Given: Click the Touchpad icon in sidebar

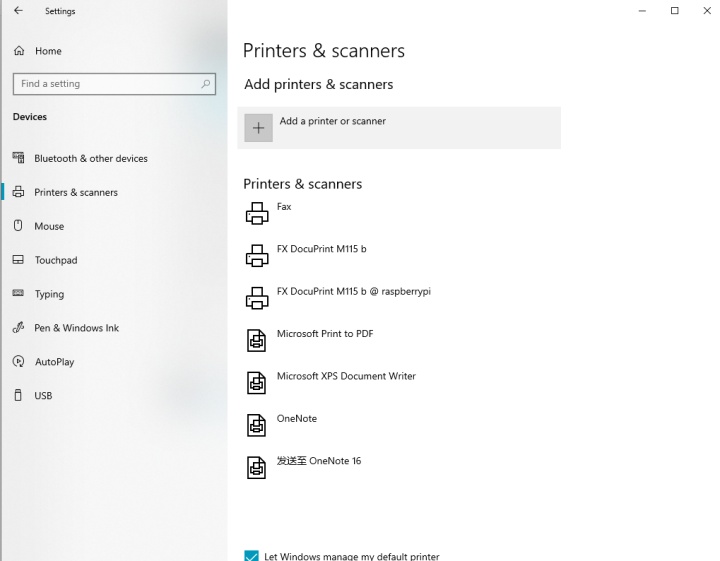Looking at the screenshot, I should pyautogui.click(x=18, y=260).
